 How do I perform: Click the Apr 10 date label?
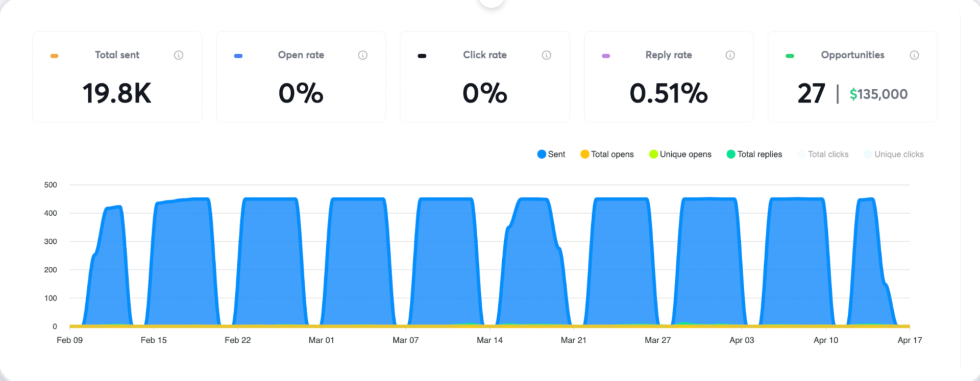(826, 340)
